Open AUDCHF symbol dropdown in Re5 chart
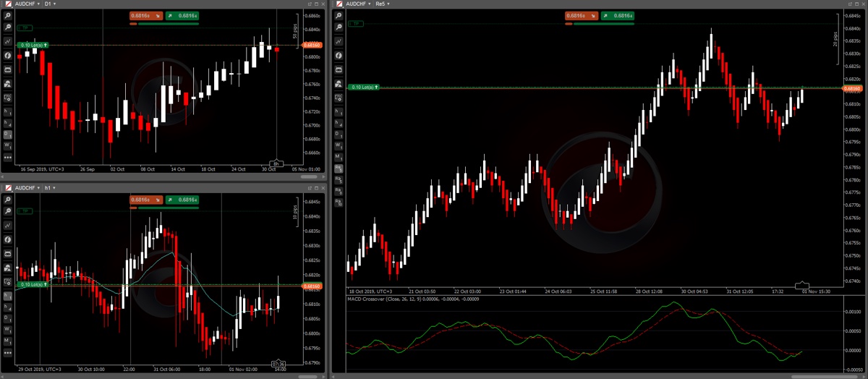This screenshot has height=379, width=868. point(358,4)
